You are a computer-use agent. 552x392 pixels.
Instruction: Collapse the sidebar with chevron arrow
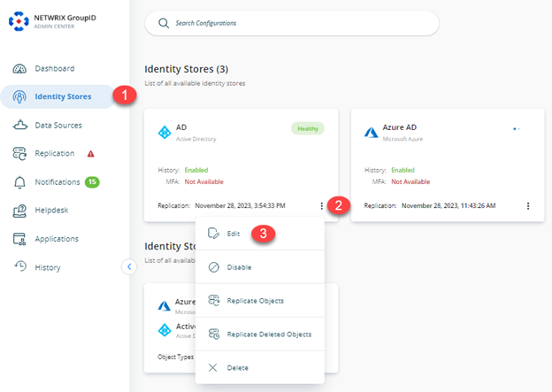pyautogui.click(x=128, y=265)
